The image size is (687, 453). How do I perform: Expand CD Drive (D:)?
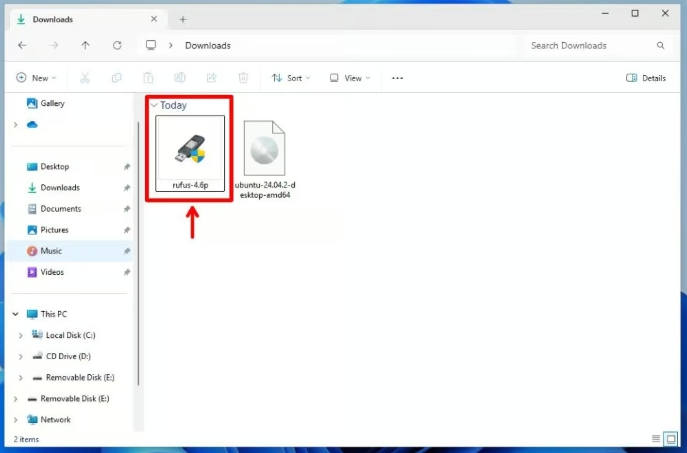tap(21, 356)
